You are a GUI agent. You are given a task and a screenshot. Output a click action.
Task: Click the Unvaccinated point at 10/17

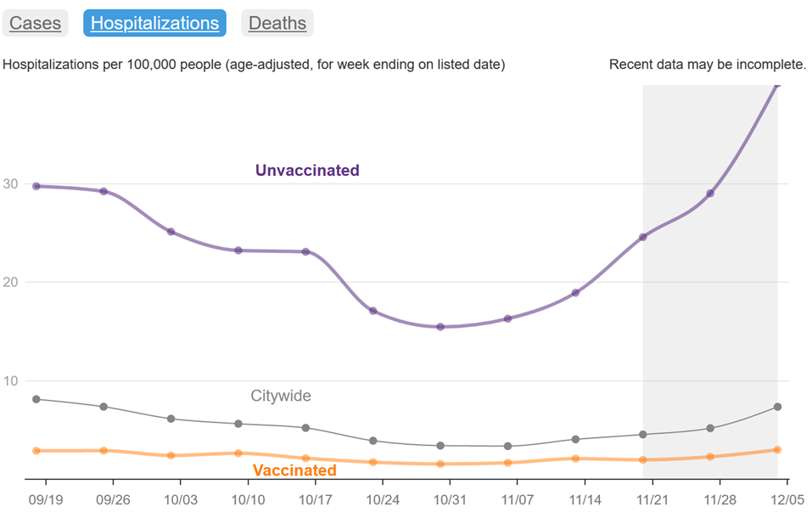(305, 251)
